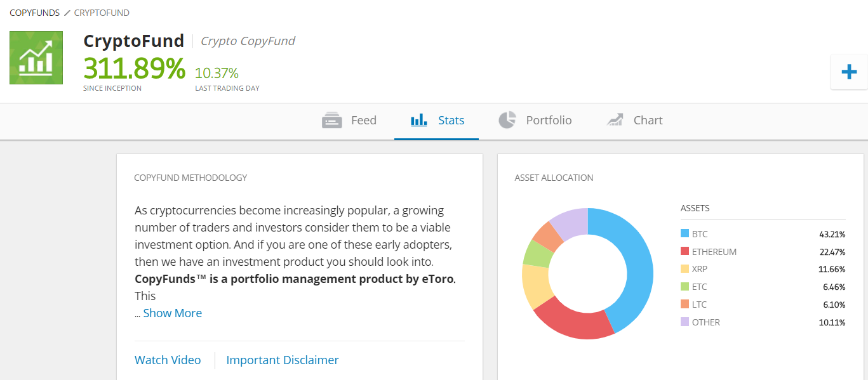Click the green ETC legend swatch

coord(684,287)
